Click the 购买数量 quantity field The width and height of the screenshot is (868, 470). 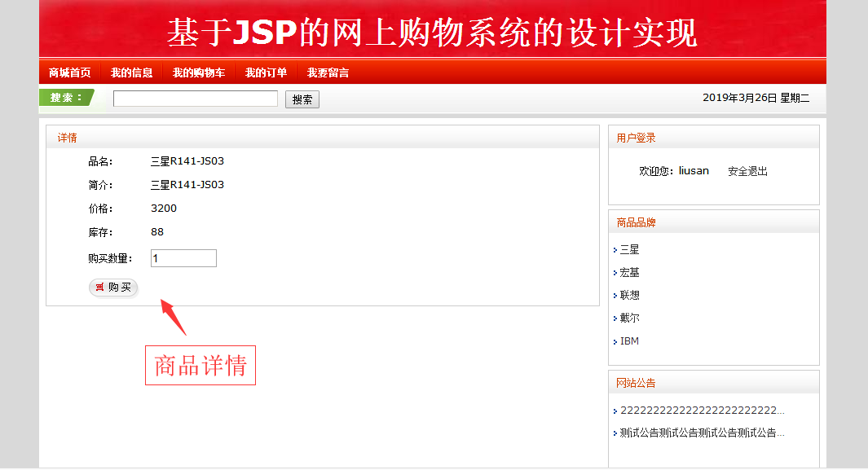coord(183,258)
